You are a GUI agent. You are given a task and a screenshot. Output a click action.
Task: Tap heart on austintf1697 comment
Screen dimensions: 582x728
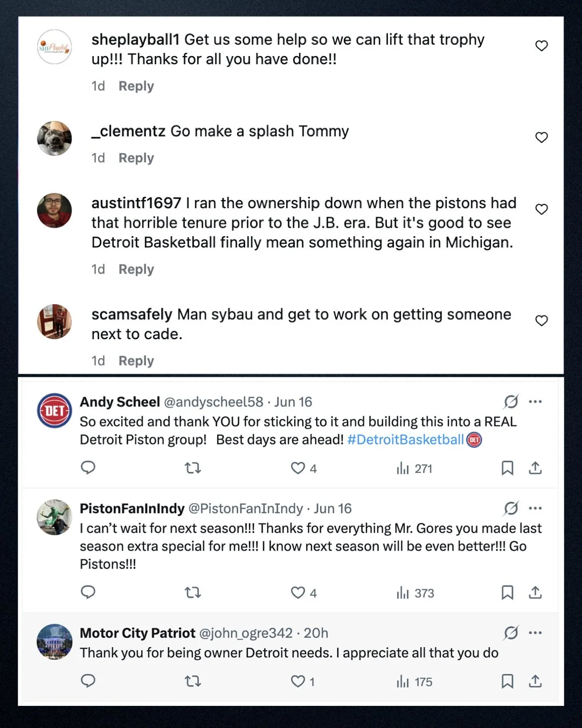point(542,209)
